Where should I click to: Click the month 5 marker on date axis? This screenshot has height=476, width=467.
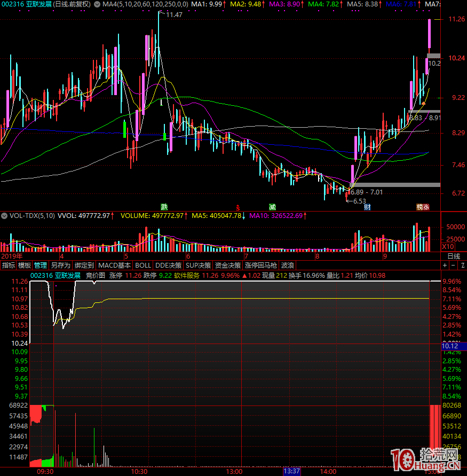pyautogui.click(x=126, y=256)
